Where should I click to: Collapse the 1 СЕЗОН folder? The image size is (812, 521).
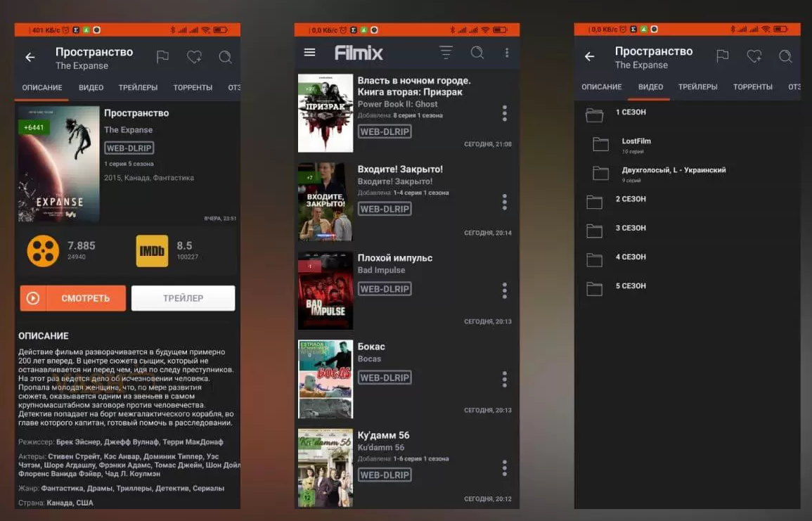(x=595, y=115)
